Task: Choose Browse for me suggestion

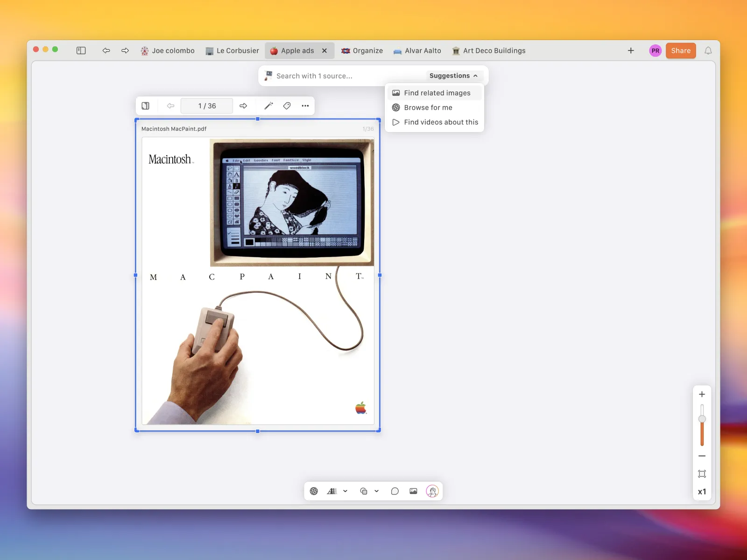Action: [428, 107]
